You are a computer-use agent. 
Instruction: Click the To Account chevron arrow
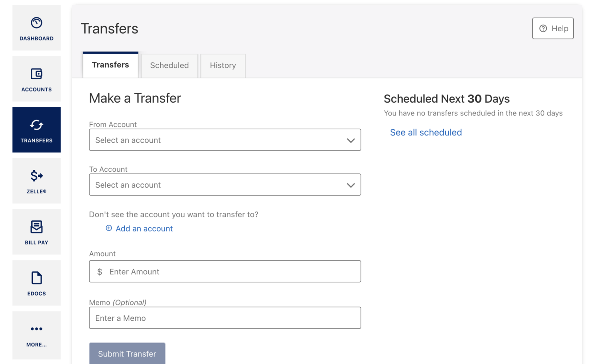(351, 185)
